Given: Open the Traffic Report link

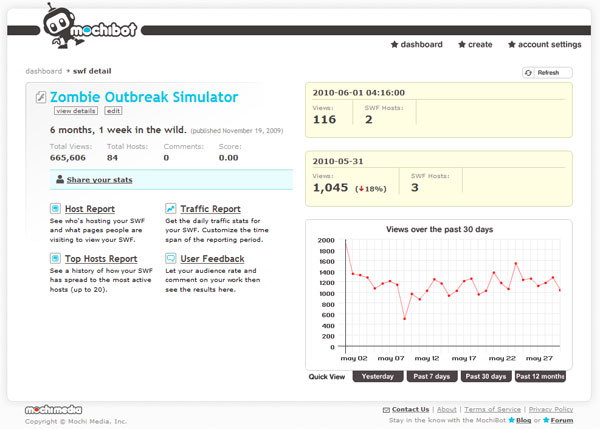Looking at the screenshot, I should (x=210, y=209).
